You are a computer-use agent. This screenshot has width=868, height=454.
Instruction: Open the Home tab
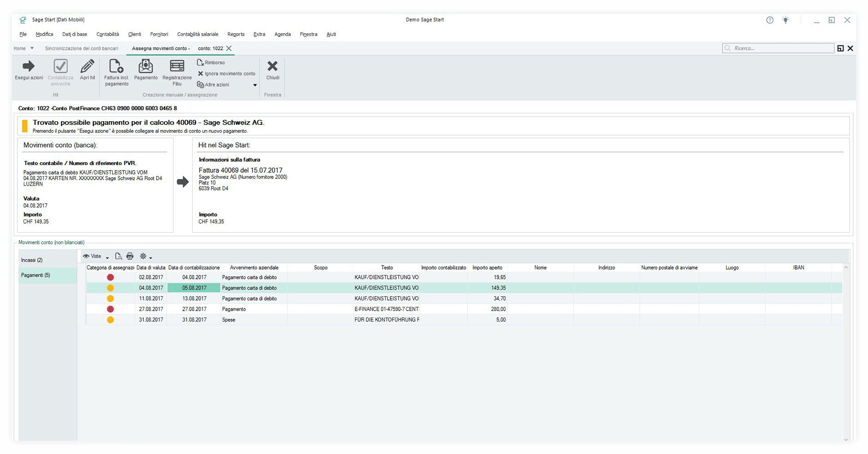[x=19, y=48]
